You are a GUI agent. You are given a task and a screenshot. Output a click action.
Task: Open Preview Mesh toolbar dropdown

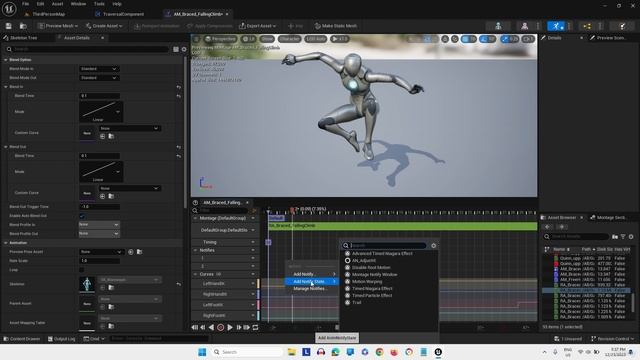[x=58, y=26]
